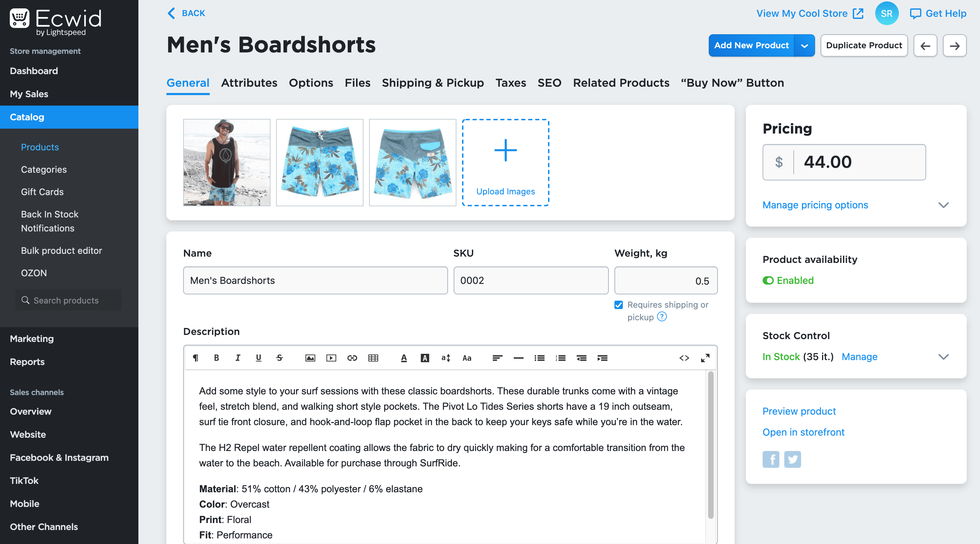
Task: Click the Duplicate Product button
Action: (x=864, y=45)
